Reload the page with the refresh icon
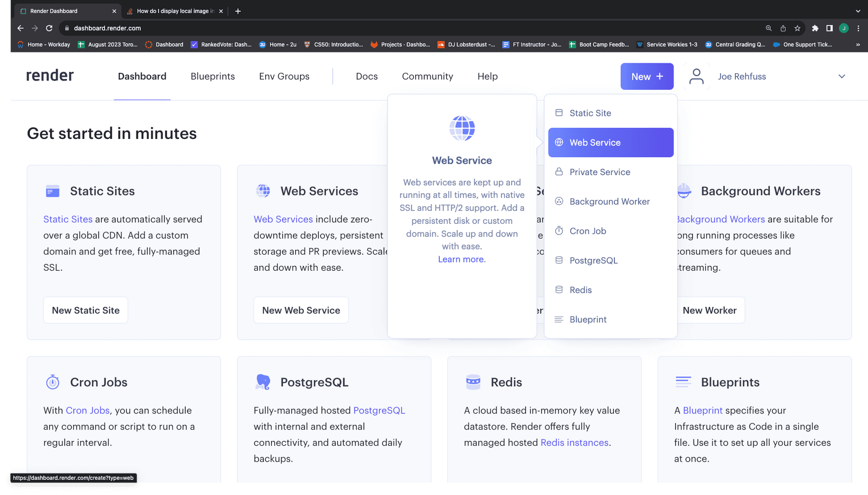This screenshot has height=495, width=868. click(x=49, y=28)
